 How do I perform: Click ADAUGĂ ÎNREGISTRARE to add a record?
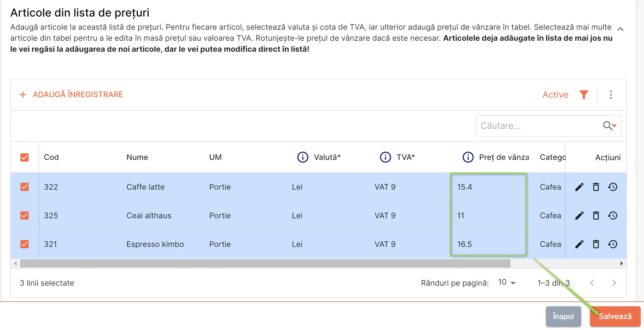click(x=71, y=94)
